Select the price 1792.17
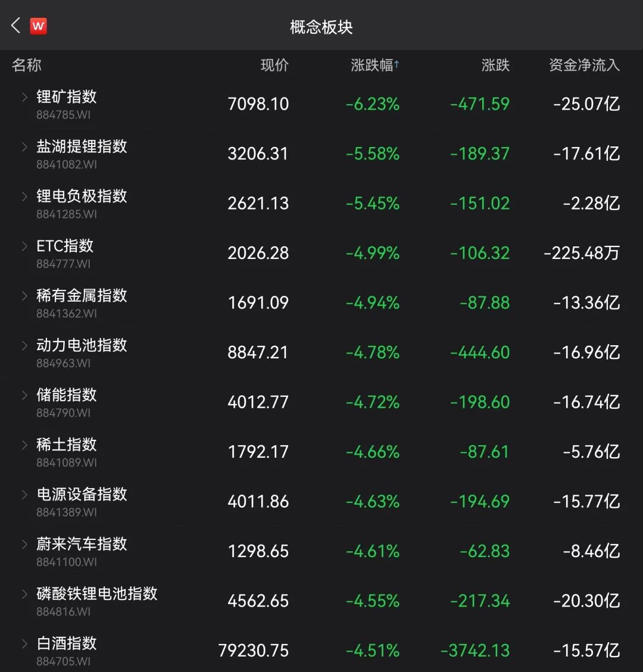Screen dimensions: 643x672 (x=258, y=452)
